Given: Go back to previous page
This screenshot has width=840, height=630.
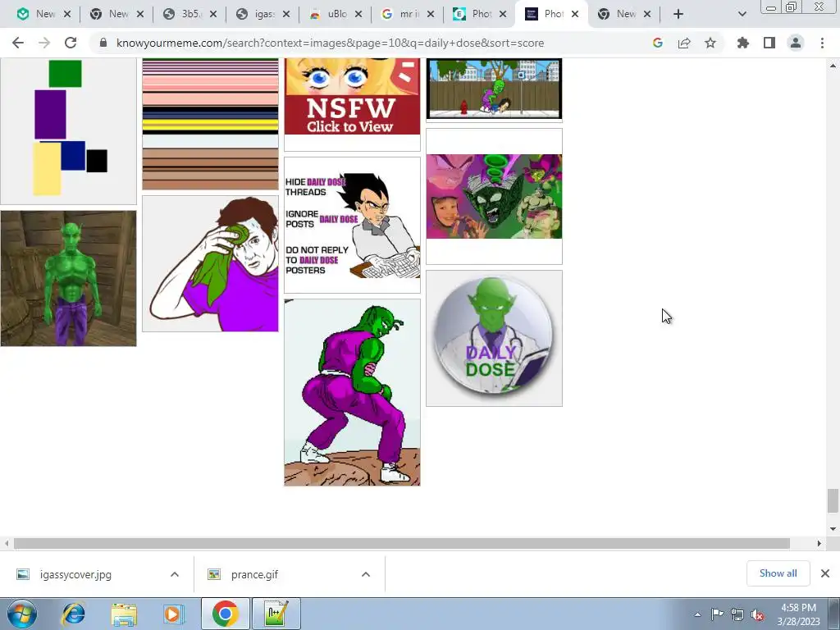Looking at the screenshot, I should point(18,43).
